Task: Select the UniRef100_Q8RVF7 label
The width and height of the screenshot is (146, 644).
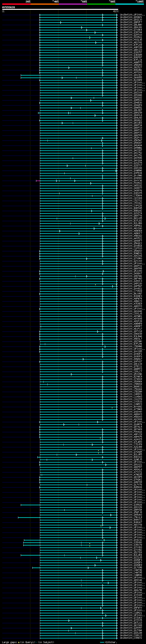Action: pyautogui.click(x=131, y=22)
